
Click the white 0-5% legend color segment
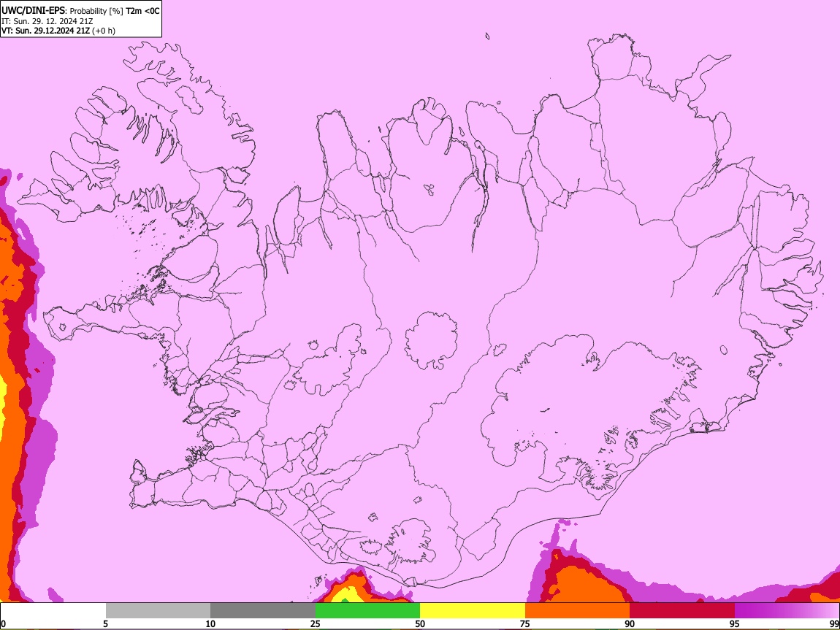point(53,610)
